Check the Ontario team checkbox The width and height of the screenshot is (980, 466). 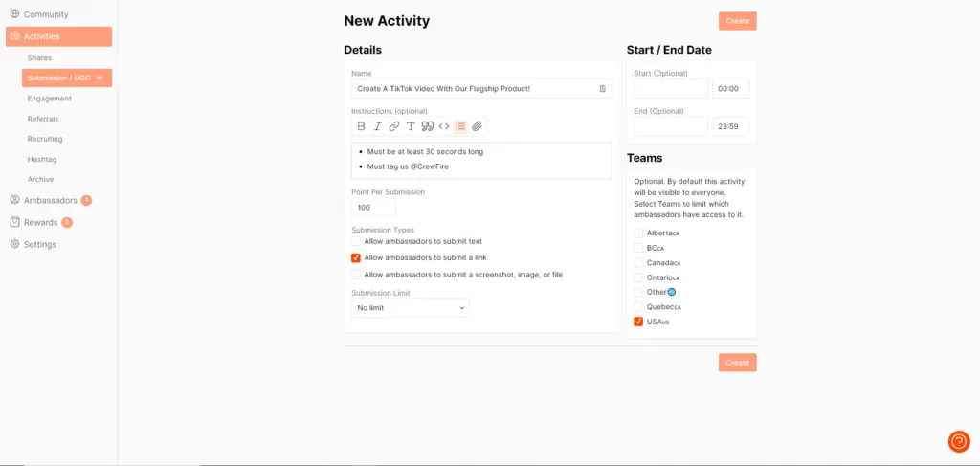[x=638, y=277]
